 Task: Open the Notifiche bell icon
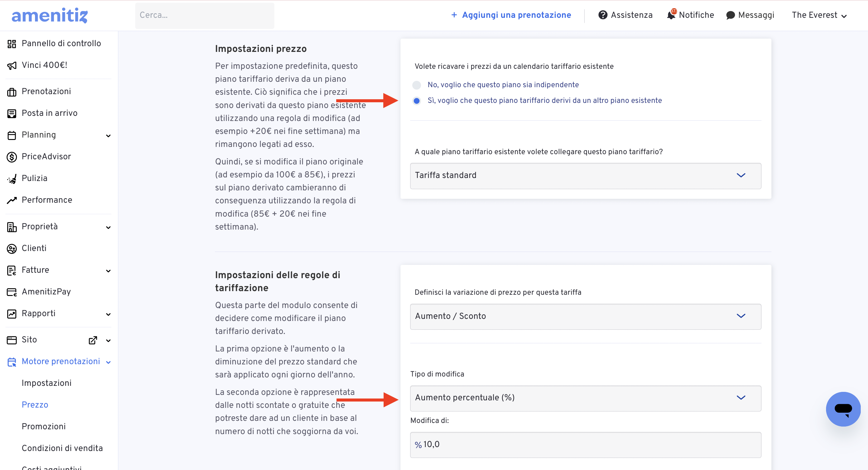pos(671,15)
